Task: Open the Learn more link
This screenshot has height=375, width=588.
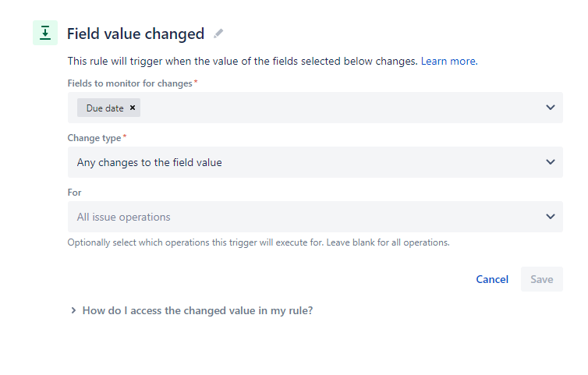Action: pos(449,61)
